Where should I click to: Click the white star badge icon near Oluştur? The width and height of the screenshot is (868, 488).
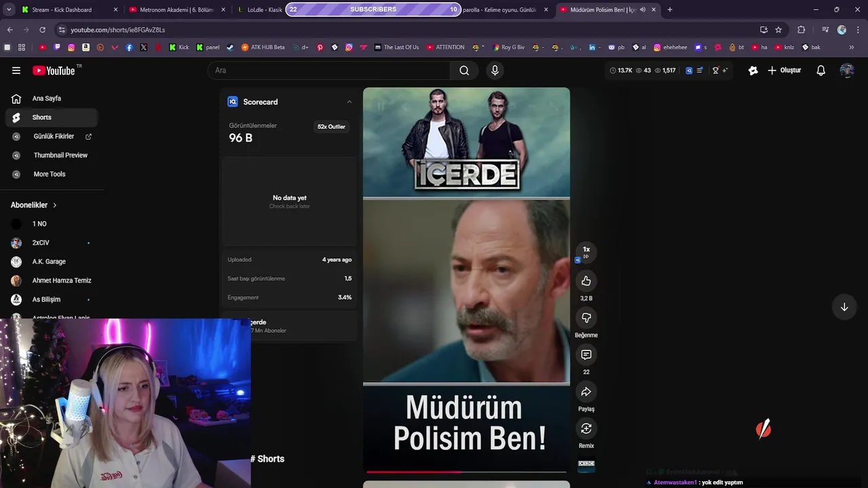point(753,70)
